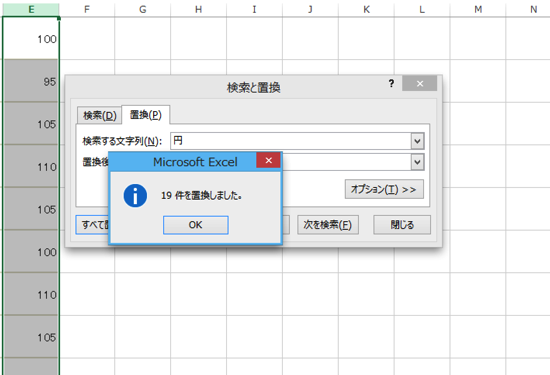Select the column H header
Screen dimensions: 550x375
tap(198, 9)
